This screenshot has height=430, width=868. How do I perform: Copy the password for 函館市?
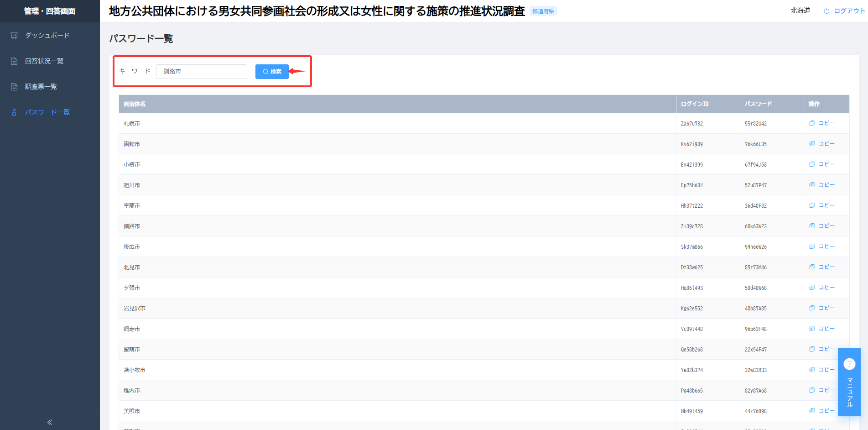(822, 144)
